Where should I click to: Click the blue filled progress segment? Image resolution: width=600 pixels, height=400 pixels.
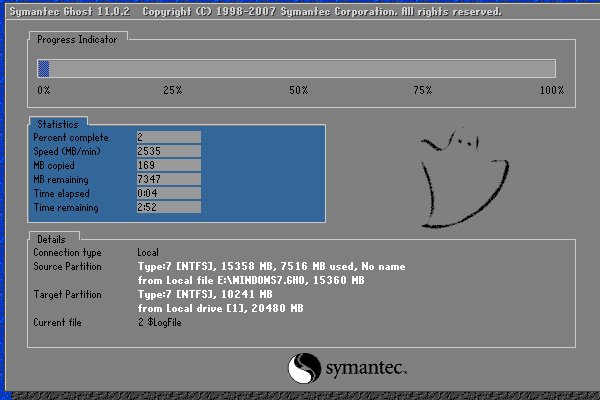tap(43, 69)
